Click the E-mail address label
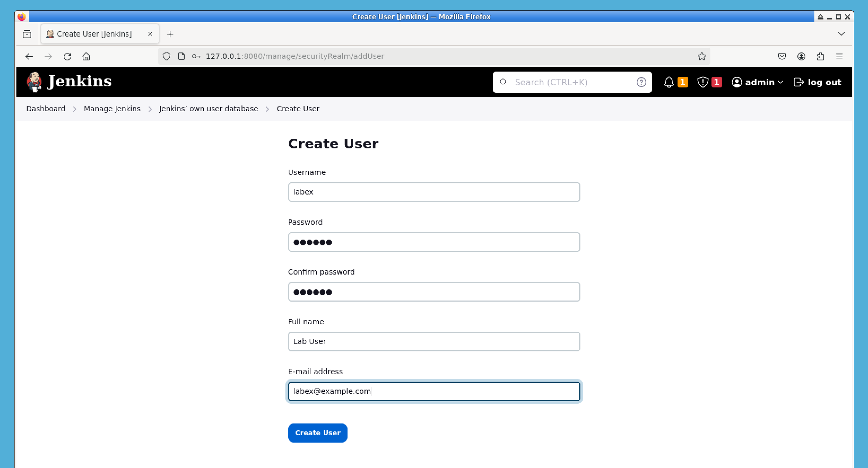 click(x=315, y=372)
